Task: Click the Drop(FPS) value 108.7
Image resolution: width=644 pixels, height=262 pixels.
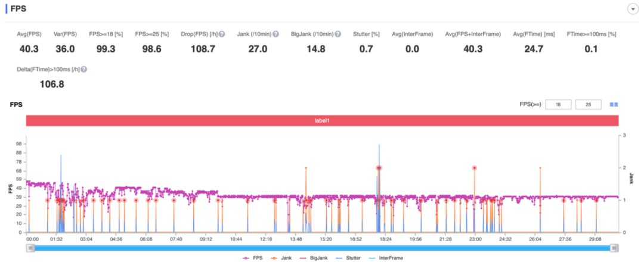Action: tap(203, 49)
